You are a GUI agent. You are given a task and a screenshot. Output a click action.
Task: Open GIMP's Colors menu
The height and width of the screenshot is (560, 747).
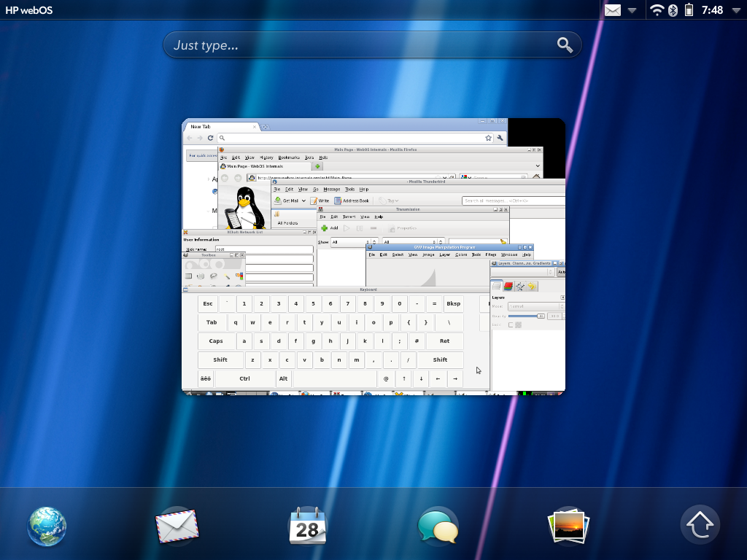tap(461, 254)
